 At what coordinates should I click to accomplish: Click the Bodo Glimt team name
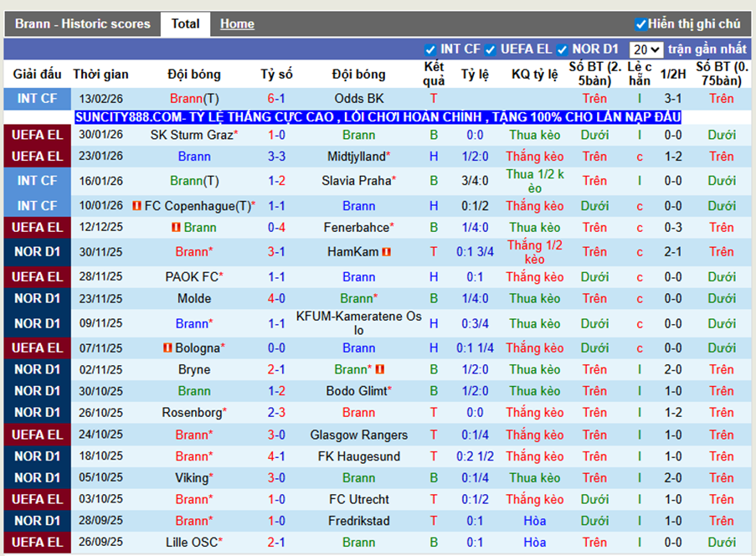point(357,391)
